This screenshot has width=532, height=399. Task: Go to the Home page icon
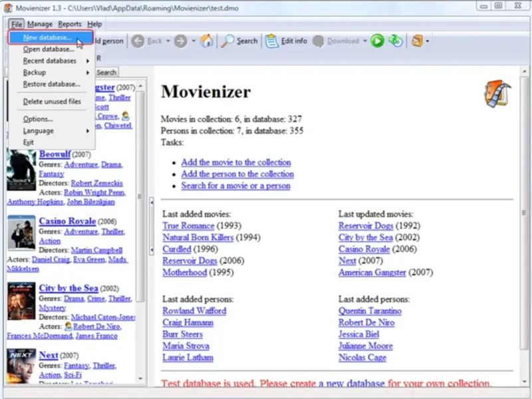pos(206,41)
